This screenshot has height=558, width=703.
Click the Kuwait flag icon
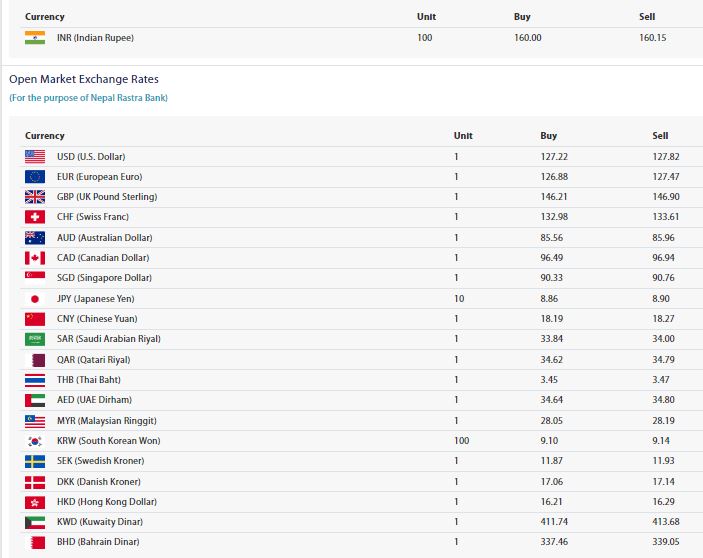coord(35,522)
